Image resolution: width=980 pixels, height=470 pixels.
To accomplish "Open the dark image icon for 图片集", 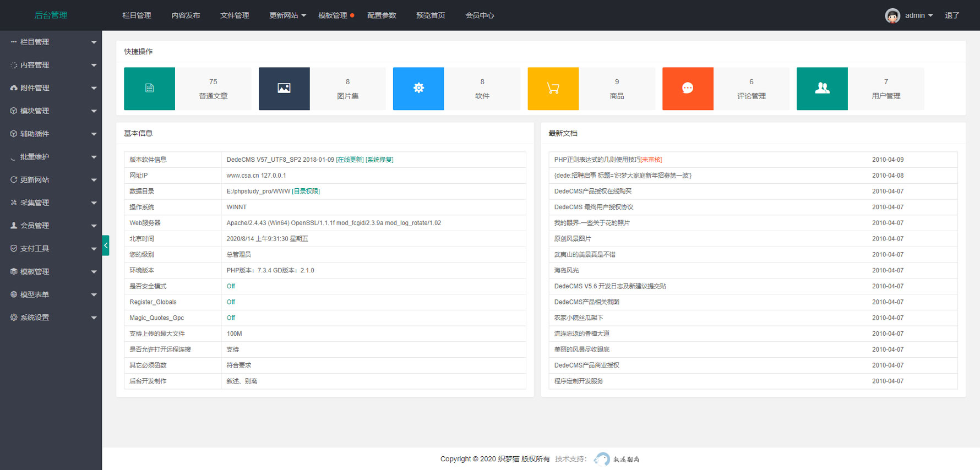I will (284, 89).
